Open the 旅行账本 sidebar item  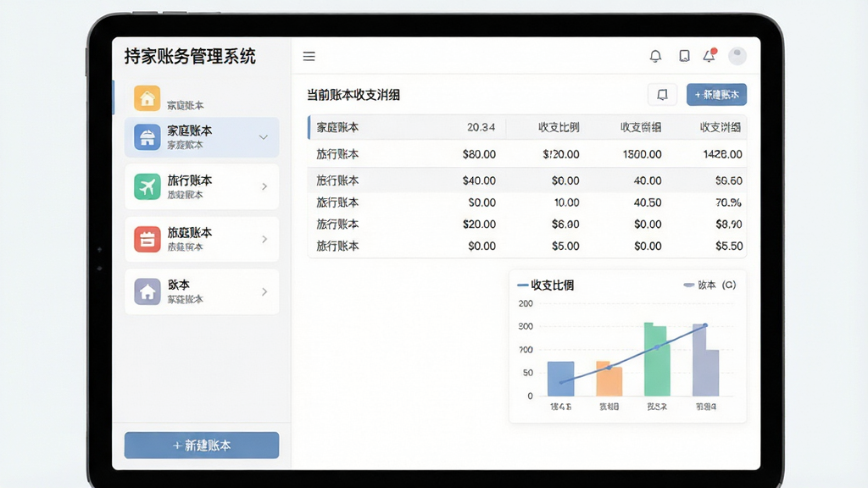pyautogui.click(x=202, y=186)
